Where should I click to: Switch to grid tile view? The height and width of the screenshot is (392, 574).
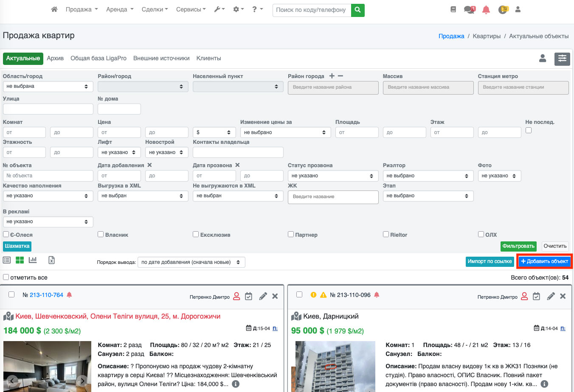[20, 260]
